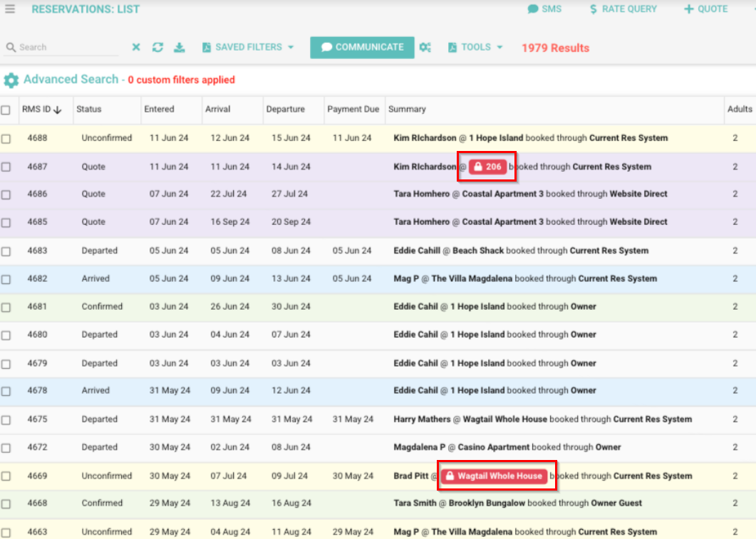Expand the Saved Filters dropdown

click(x=248, y=47)
